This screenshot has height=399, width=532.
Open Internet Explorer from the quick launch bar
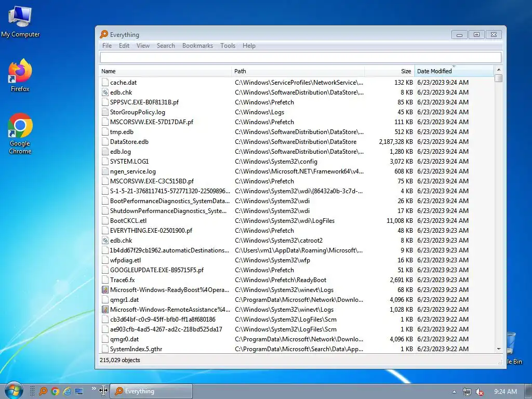[67, 391]
